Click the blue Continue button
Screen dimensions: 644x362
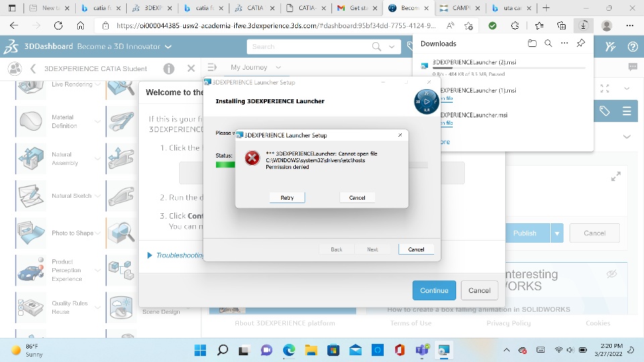[x=434, y=290]
